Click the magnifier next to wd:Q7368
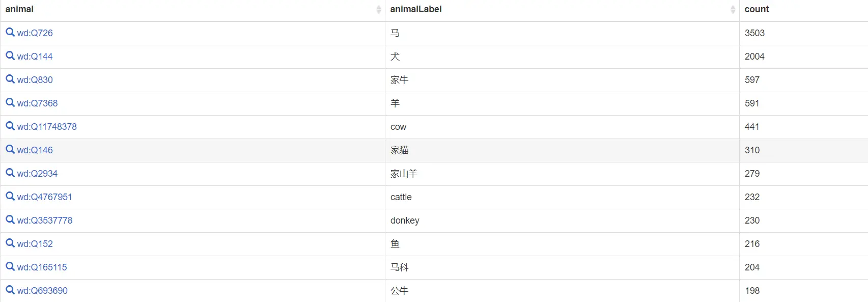Image resolution: width=868 pixels, height=302 pixels. [x=10, y=103]
